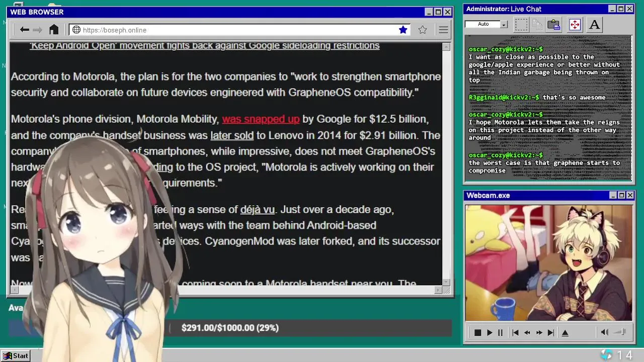Click the 'that's so awesome' chat message
This screenshot has height=362, width=644.
(574, 98)
